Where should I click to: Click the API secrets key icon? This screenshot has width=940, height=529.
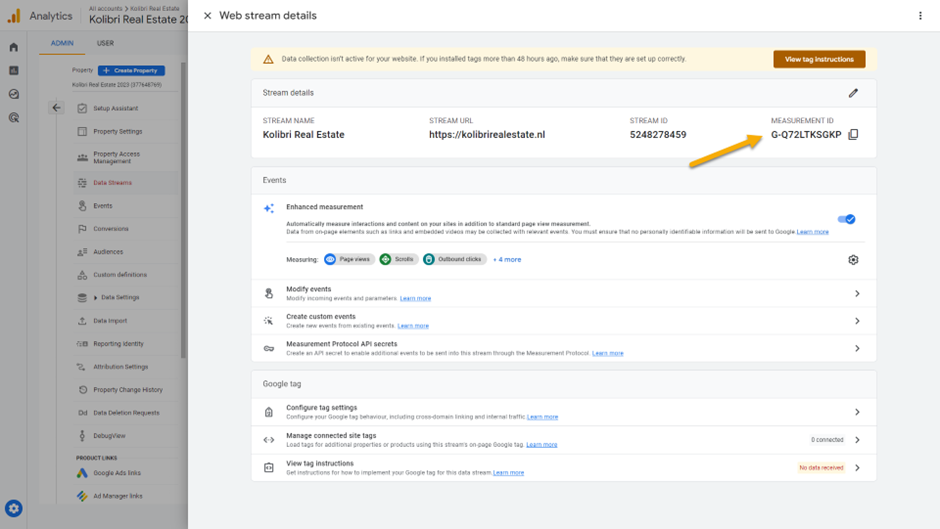[x=269, y=348]
